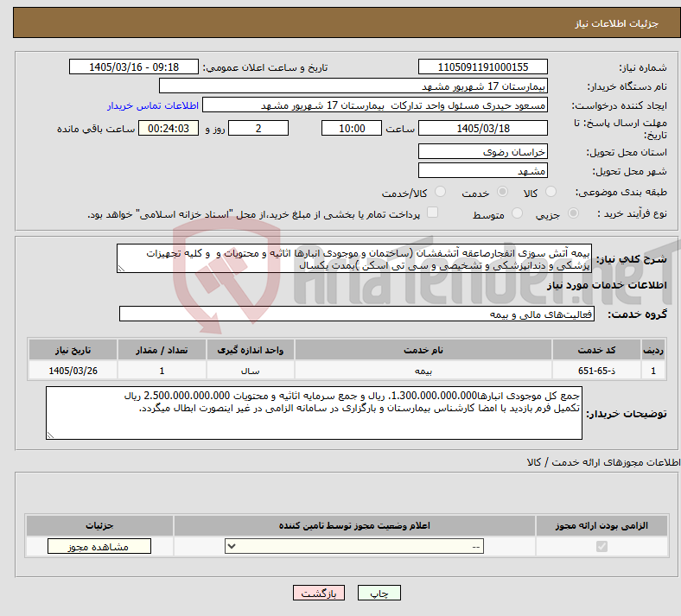The width and height of the screenshot is (681, 616).
Task: Click the service name cell بیمه
Action: click(x=423, y=371)
